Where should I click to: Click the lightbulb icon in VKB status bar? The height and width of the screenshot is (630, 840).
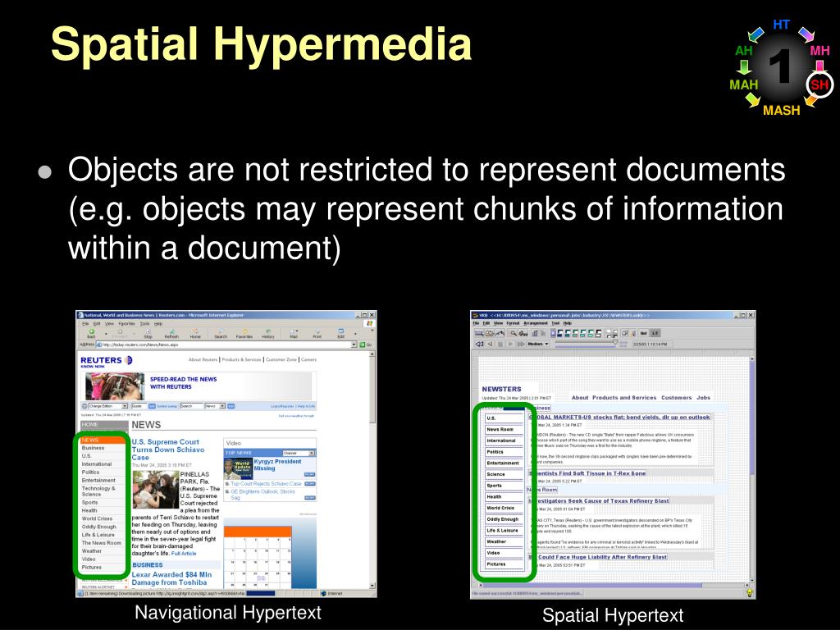(750, 592)
